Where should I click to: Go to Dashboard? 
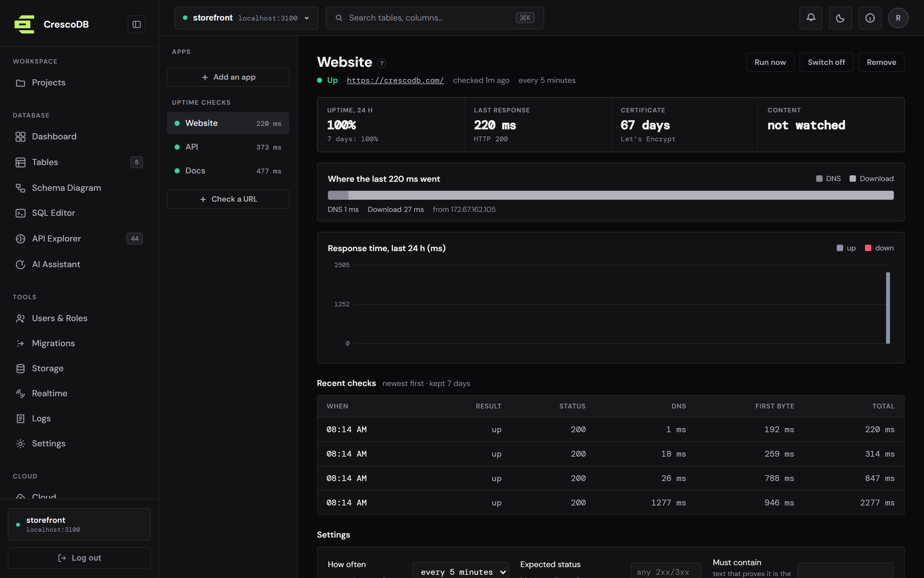point(79,136)
